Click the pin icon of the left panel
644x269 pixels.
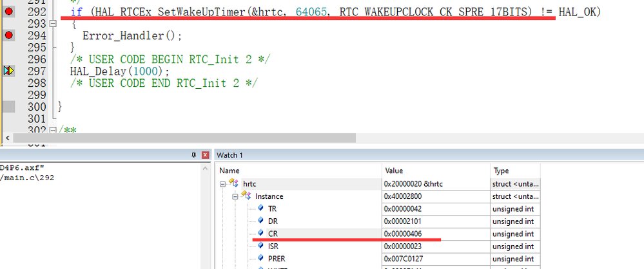pos(194,155)
